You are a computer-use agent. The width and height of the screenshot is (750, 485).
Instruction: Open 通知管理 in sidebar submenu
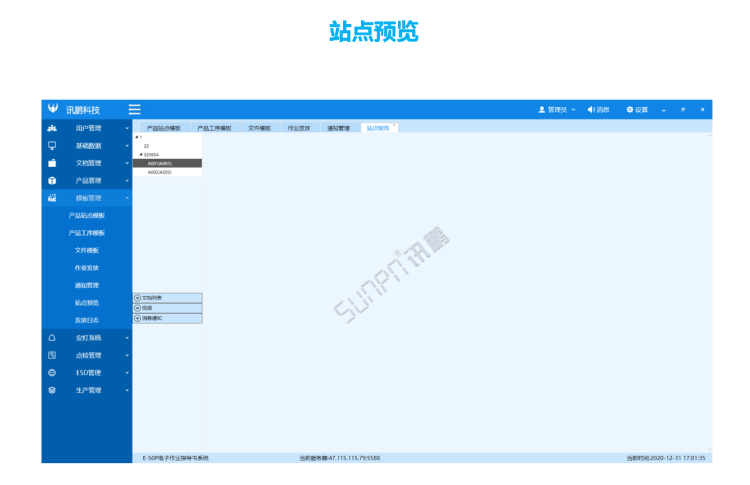coord(87,286)
